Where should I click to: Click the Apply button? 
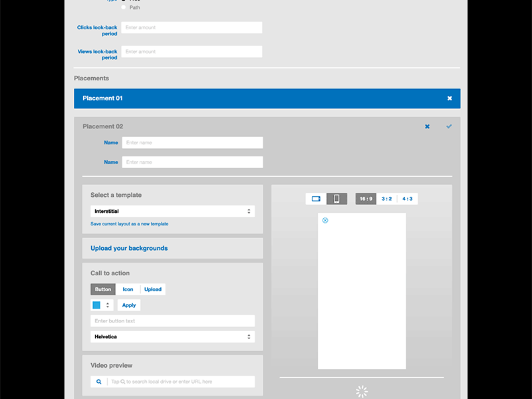128,305
